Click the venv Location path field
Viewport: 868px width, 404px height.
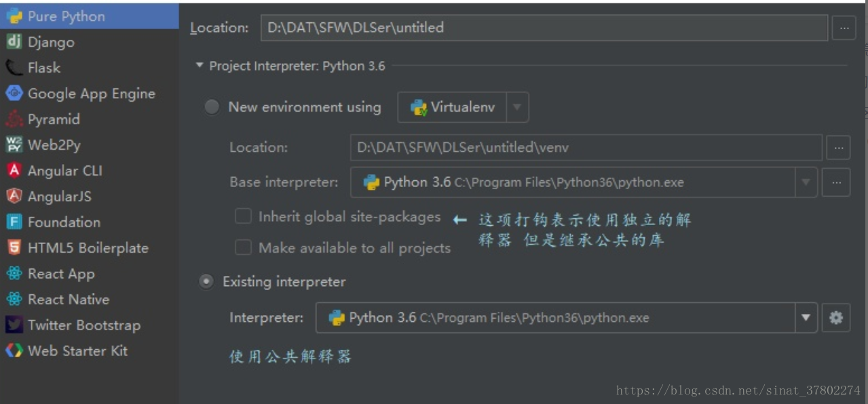point(586,147)
